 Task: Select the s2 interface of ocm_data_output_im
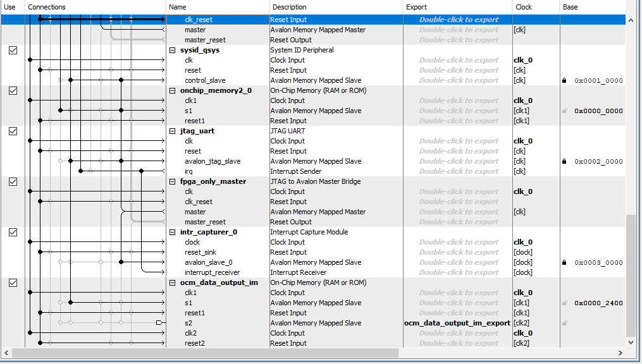[x=188, y=323]
